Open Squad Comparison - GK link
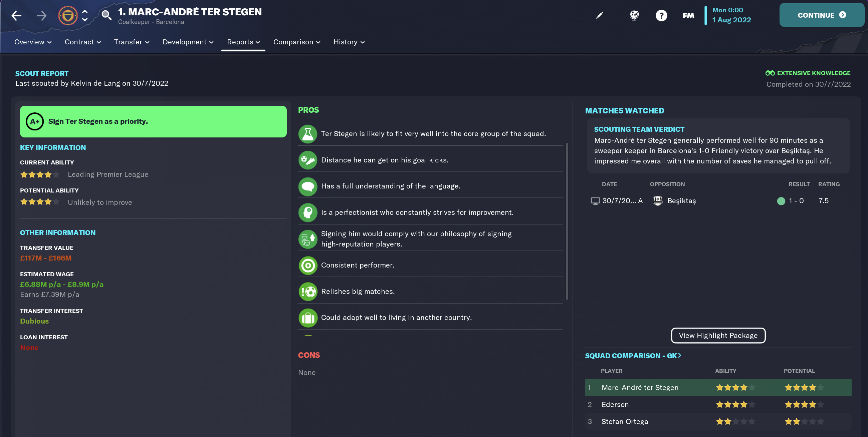The image size is (868, 437). coord(633,356)
